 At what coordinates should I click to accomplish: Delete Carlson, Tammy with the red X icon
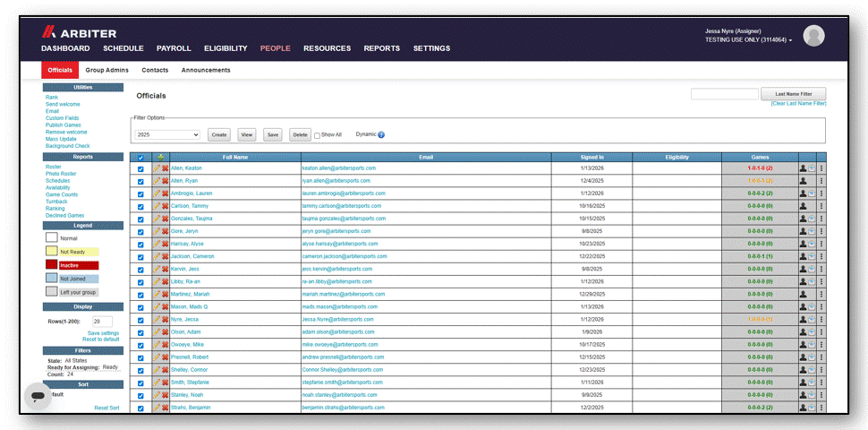pos(165,206)
